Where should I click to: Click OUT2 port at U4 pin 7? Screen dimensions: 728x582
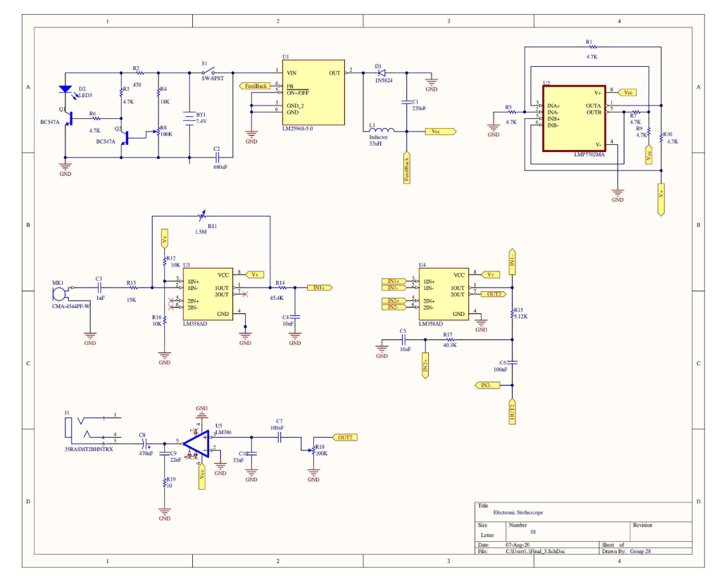point(493,294)
